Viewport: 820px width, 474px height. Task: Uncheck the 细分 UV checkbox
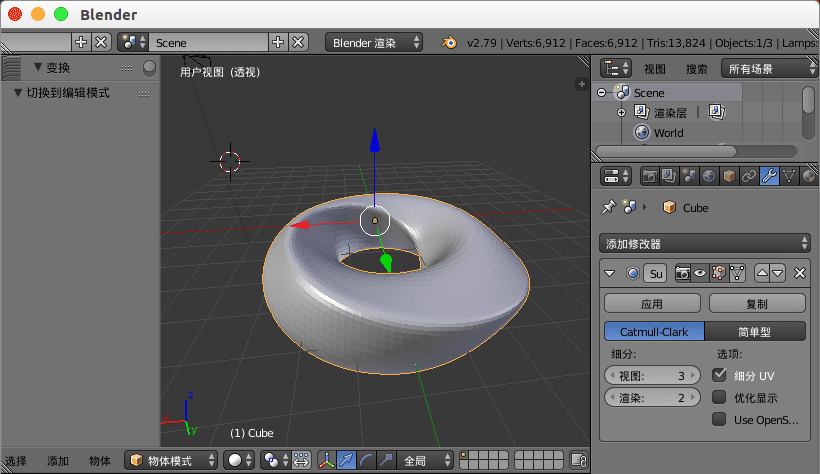[x=719, y=375]
